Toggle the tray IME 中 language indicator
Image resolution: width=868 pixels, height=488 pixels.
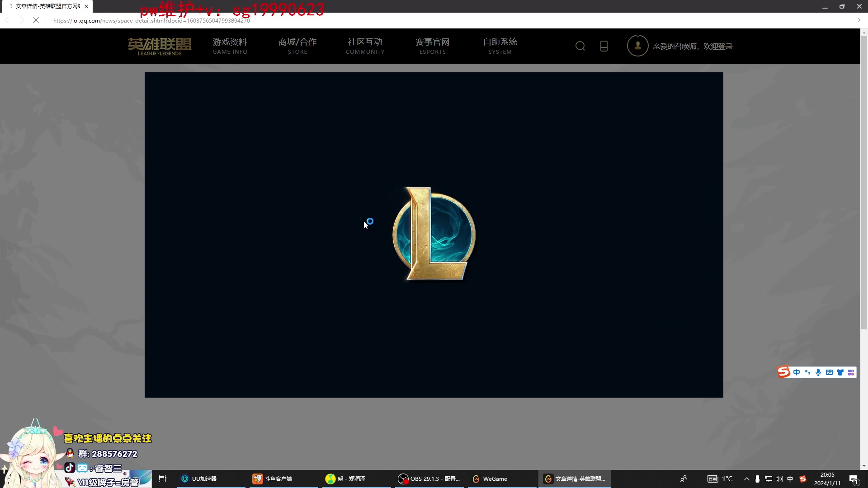790,479
